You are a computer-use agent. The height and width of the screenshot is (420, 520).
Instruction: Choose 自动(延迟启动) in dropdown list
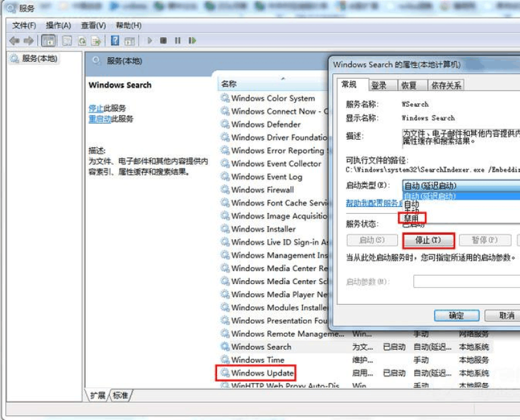click(x=461, y=196)
